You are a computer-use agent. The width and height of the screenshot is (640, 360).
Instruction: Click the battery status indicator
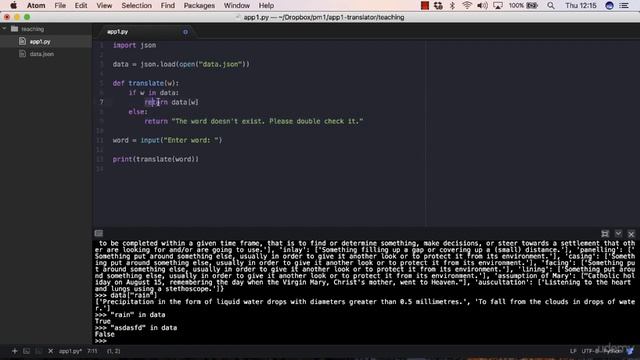(523, 6)
